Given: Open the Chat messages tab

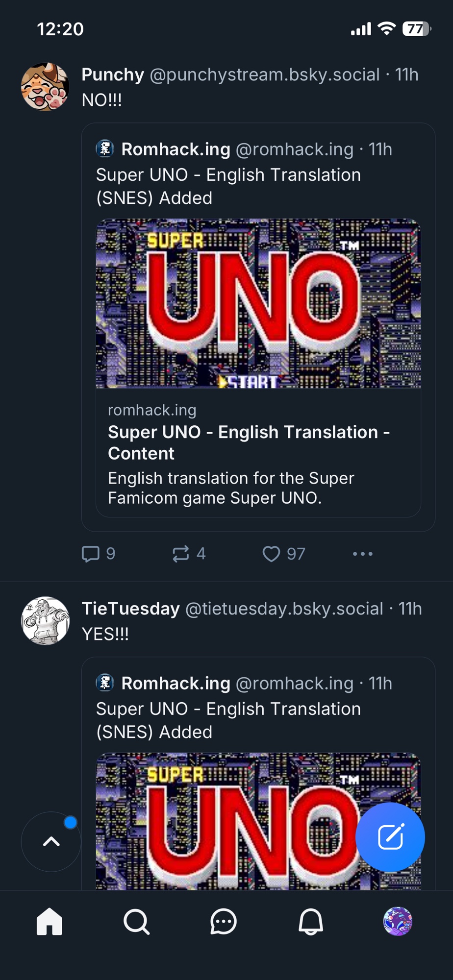Looking at the screenshot, I should tap(224, 922).
